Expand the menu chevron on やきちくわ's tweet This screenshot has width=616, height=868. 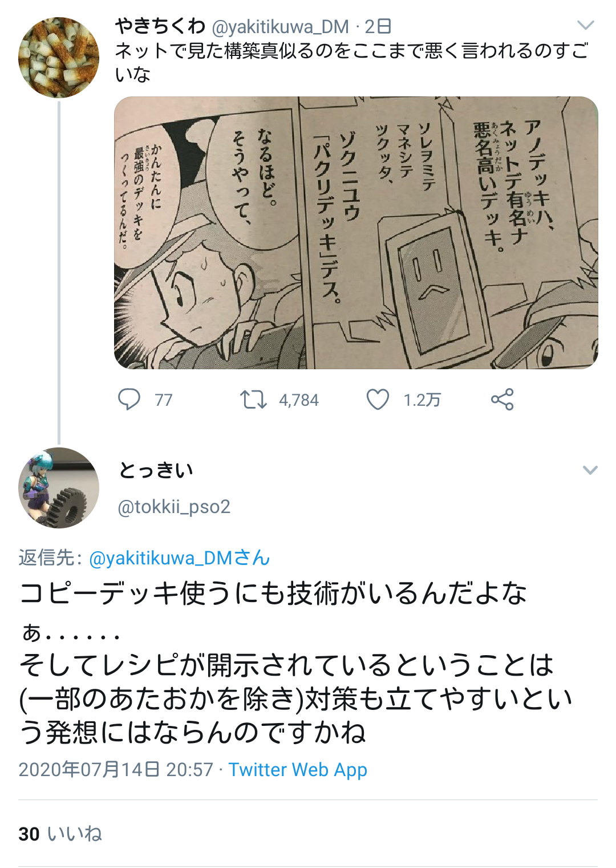pos(586,25)
